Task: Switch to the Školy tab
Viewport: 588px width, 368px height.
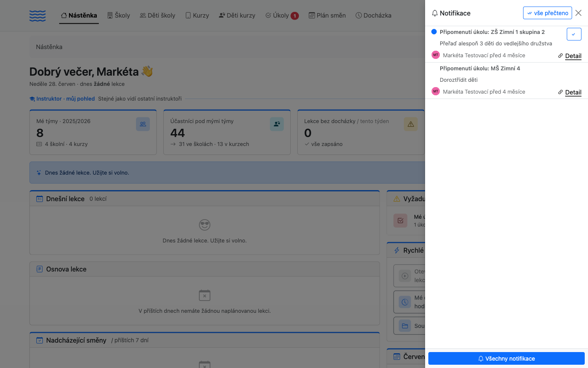Action: click(118, 16)
